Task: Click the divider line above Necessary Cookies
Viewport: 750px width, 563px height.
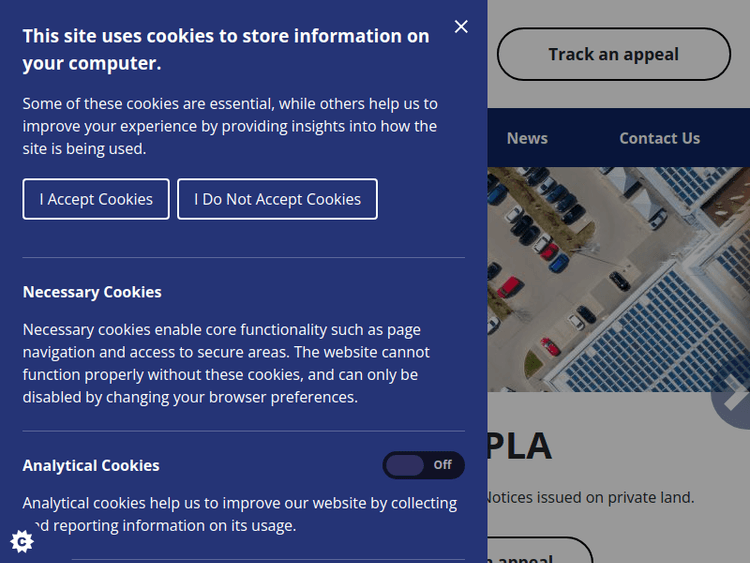Action: (x=244, y=258)
